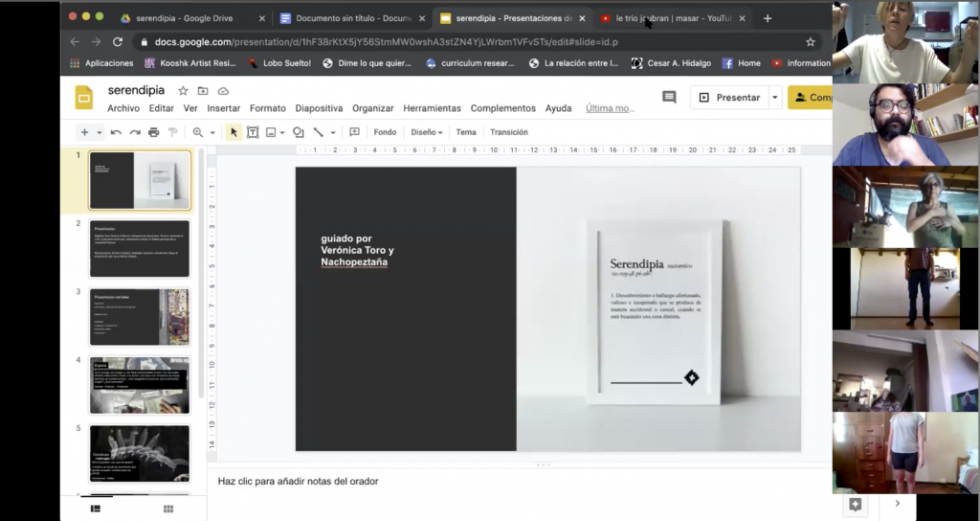Select the cursor selection tool
The image size is (980, 521).
point(234,132)
